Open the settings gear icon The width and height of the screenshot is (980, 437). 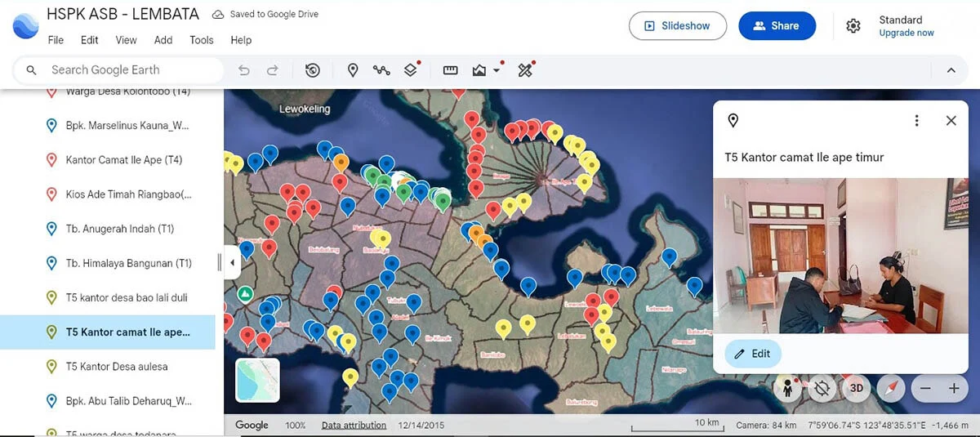click(853, 26)
